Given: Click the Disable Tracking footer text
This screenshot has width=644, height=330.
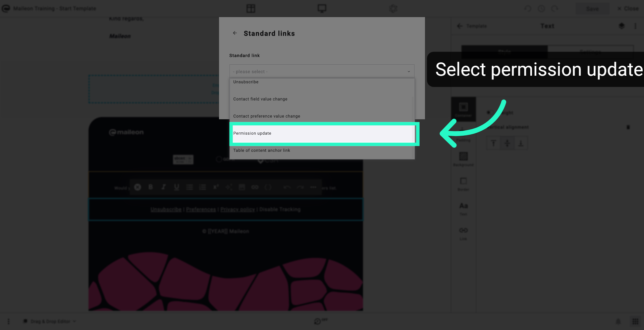Looking at the screenshot, I should pyautogui.click(x=280, y=209).
